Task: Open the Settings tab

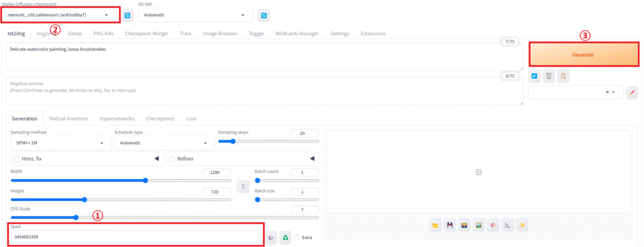Action: (340, 34)
